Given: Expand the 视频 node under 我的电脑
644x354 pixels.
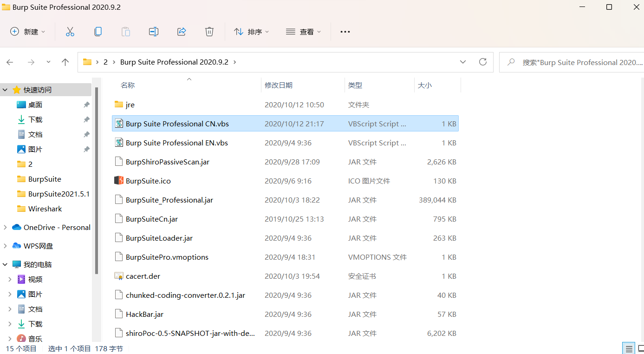Looking at the screenshot, I should (10, 280).
